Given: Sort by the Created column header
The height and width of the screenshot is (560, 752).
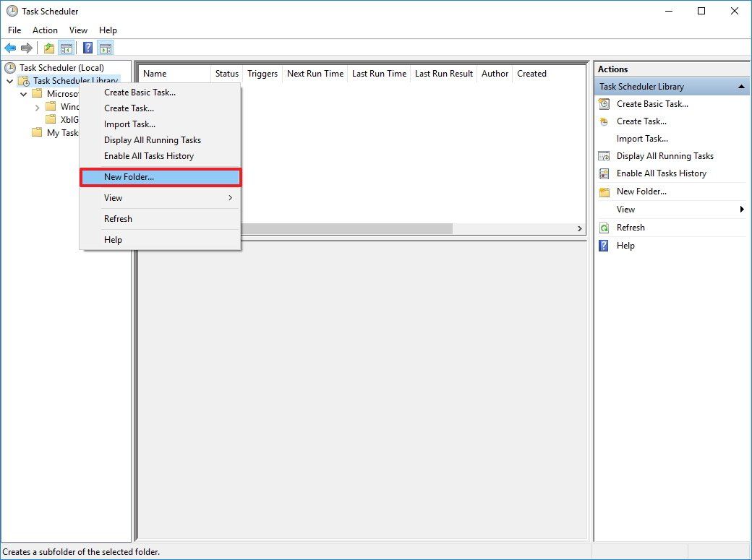Looking at the screenshot, I should [x=531, y=74].
